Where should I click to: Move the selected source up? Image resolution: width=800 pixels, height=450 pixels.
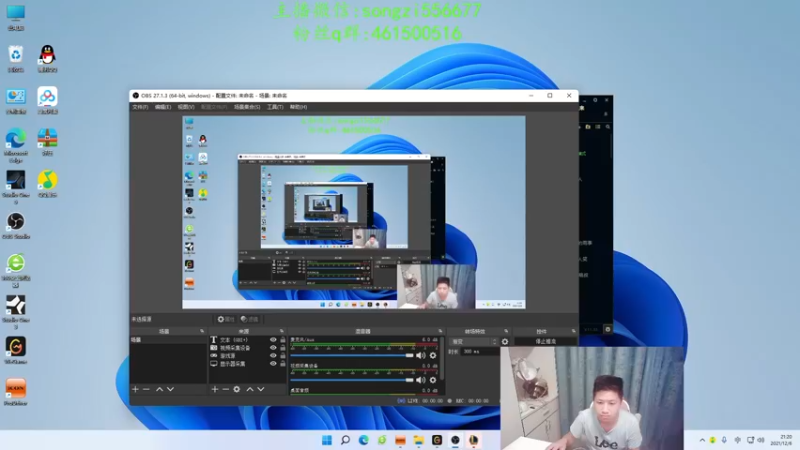[250, 389]
